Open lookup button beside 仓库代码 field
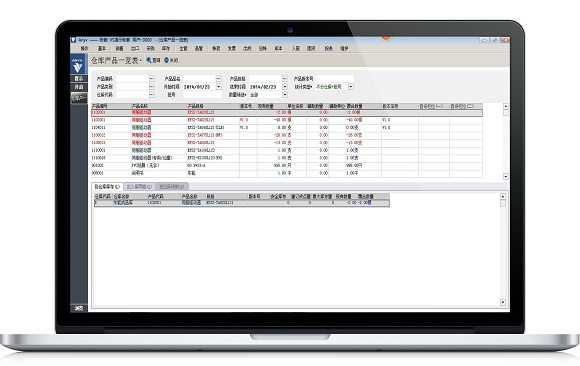Viewport: 580px width, 366px height. tap(152, 95)
